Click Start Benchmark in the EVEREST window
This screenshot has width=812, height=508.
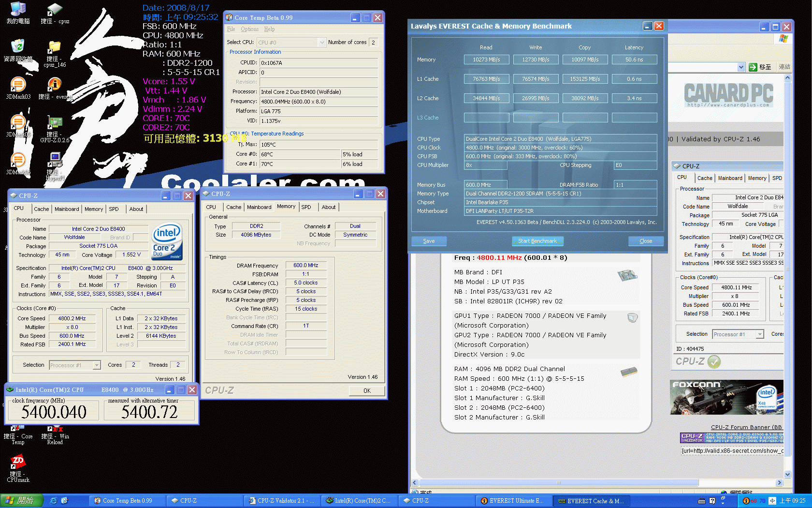pos(537,241)
